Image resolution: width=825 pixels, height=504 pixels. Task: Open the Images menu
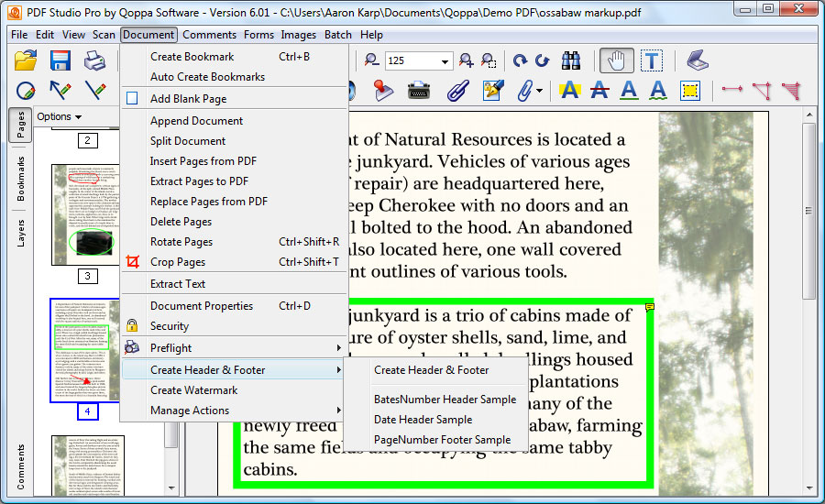(298, 35)
